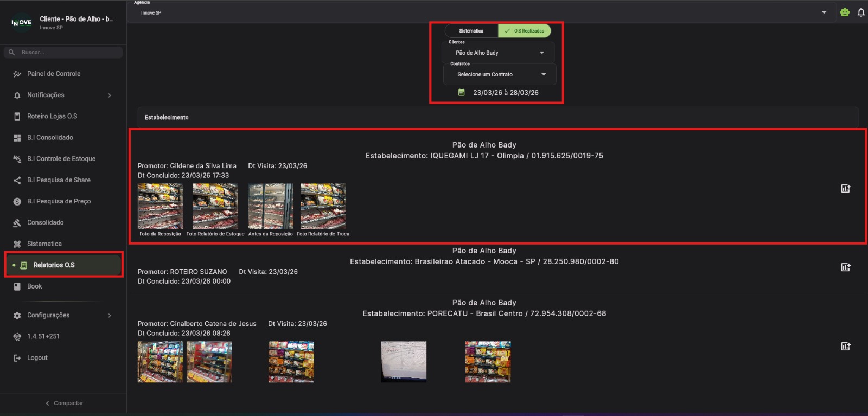Click the version 1.4.51+251 icon
868x416 pixels.
[x=17, y=337]
